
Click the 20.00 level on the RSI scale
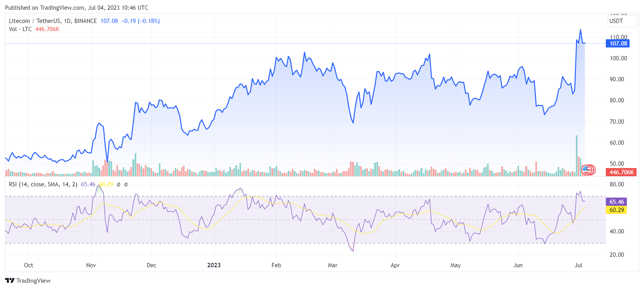tap(617, 255)
